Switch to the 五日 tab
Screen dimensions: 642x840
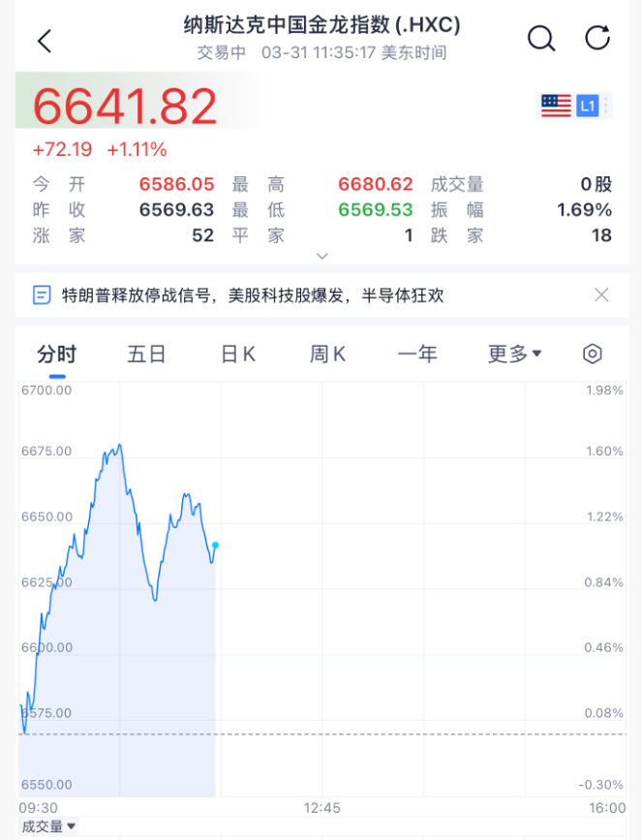[x=147, y=354]
